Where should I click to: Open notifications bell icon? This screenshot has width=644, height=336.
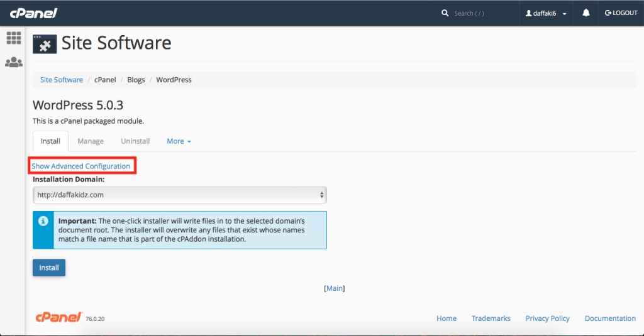coord(586,13)
